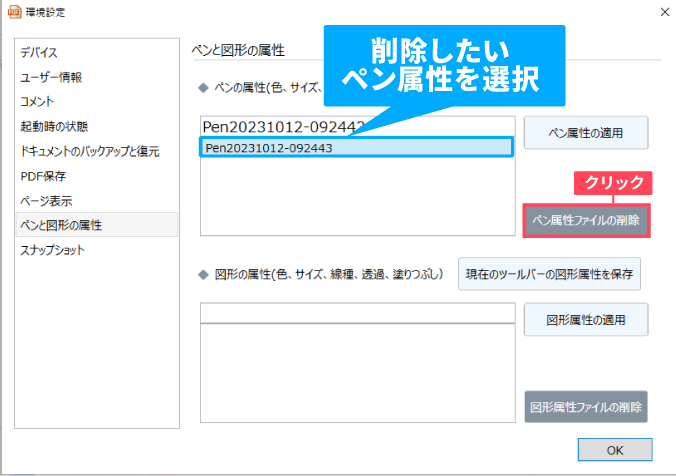Open the デバイス settings category
The image size is (676, 476).
pyautogui.click(x=39, y=52)
